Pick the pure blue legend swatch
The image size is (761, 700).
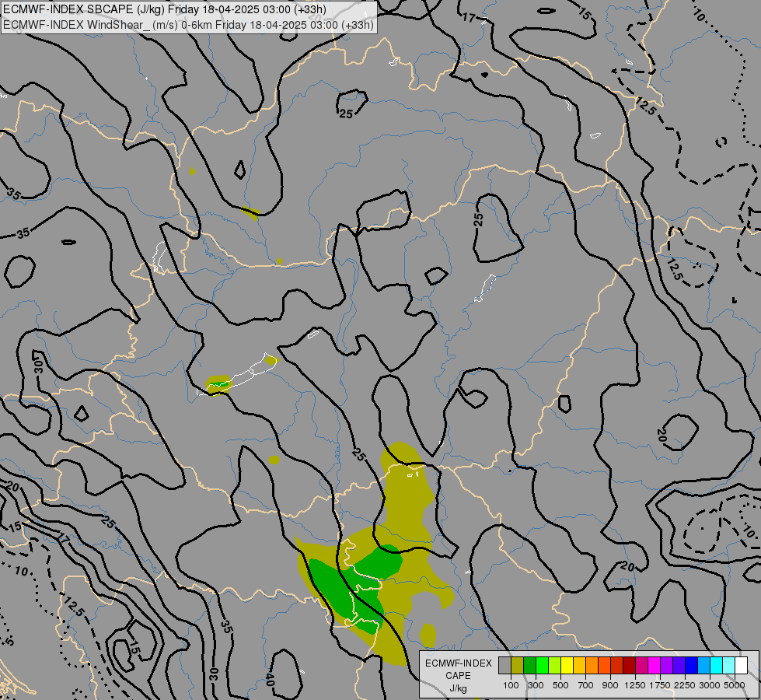pyautogui.click(x=692, y=665)
